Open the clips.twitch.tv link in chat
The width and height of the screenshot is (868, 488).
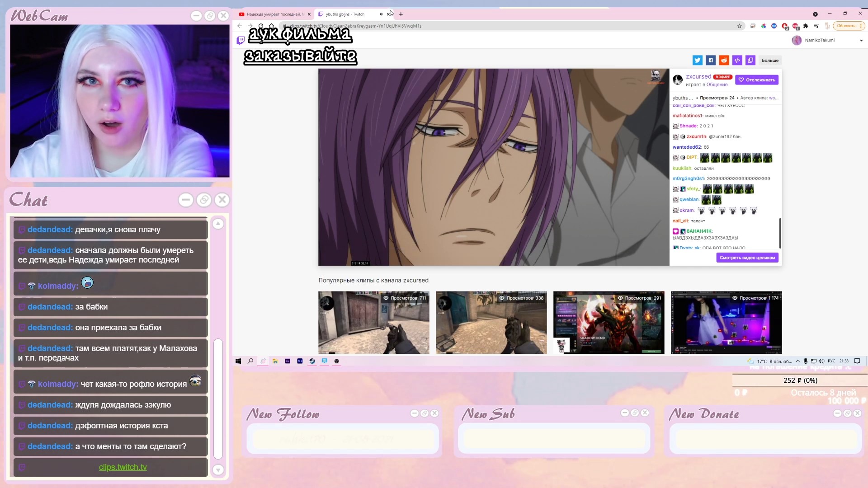point(123,467)
